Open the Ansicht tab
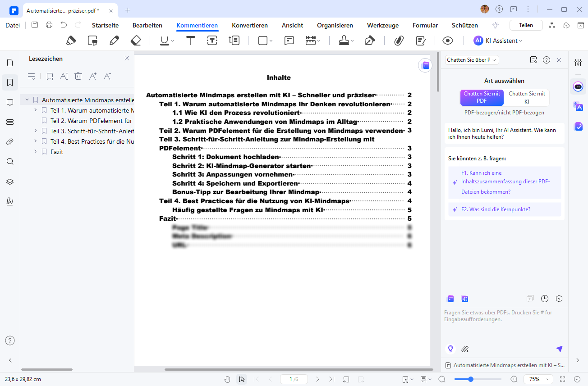The width and height of the screenshot is (588, 386). pyautogui.click(x=292, y=25)
